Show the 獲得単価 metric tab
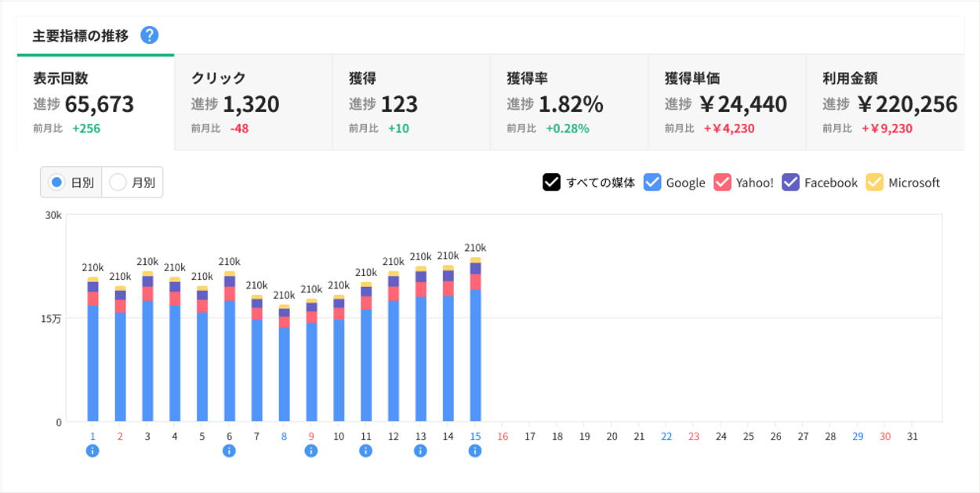The image size is (980, 493). [x=727, y=103]
